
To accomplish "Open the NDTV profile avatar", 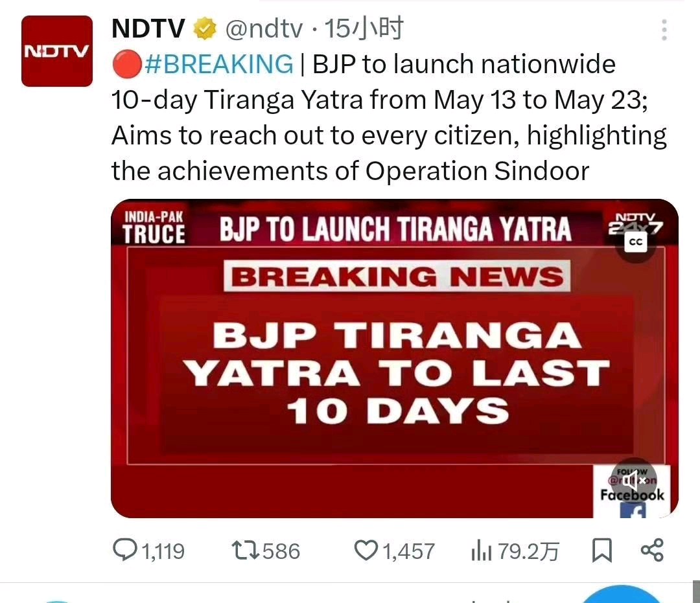I will 57,51.
